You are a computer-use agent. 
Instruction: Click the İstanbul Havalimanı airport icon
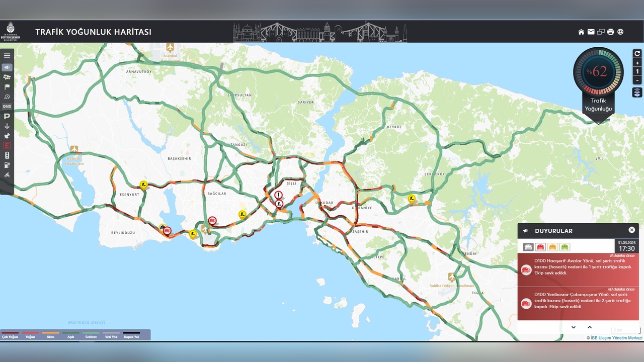(170, 47)
